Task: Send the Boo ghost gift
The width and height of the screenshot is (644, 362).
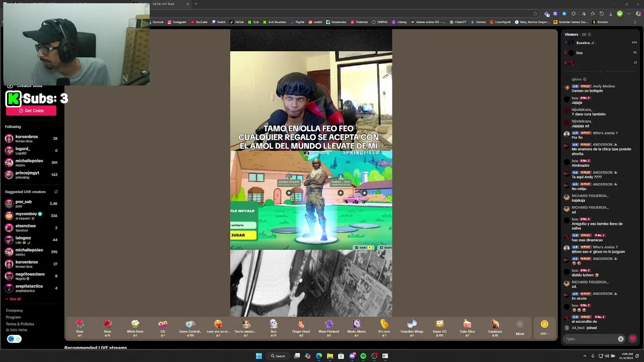Action: 273,327
